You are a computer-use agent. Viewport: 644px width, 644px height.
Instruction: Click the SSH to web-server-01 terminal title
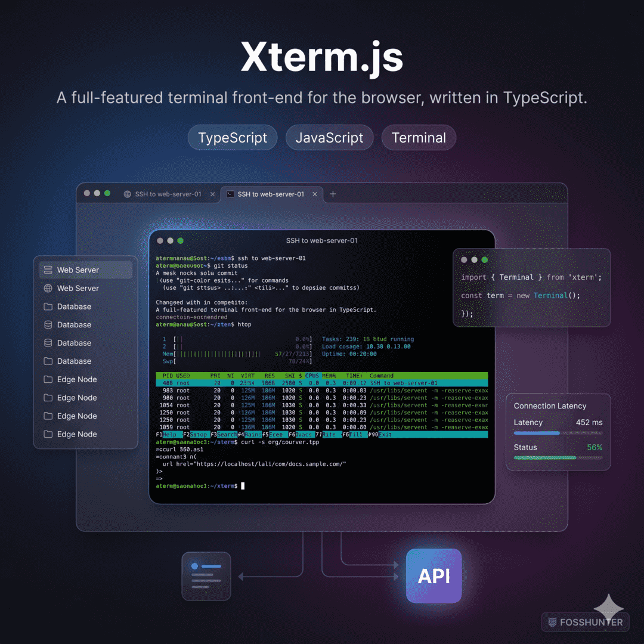(321, 241)
